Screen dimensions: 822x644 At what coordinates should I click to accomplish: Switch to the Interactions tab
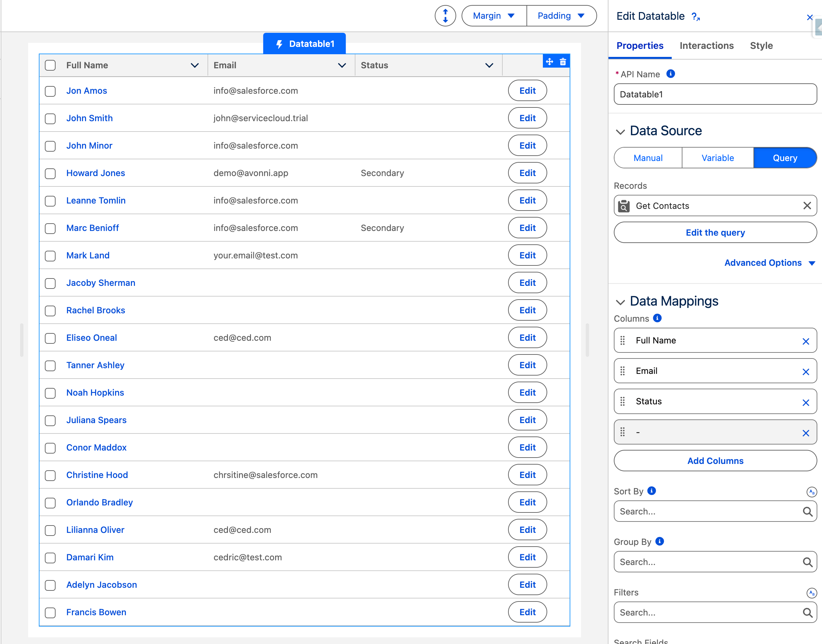(706, 46)
